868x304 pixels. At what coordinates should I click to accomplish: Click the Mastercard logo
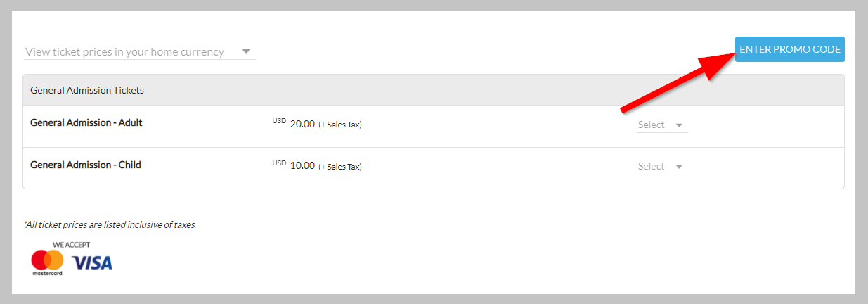(x=47, y=262)
